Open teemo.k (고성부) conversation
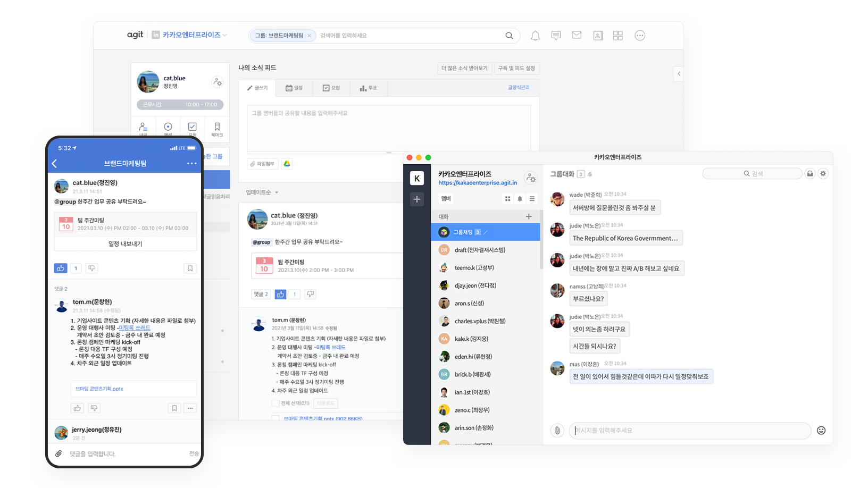The height and width of the screenshot is (488, 868). pos(486,268)
